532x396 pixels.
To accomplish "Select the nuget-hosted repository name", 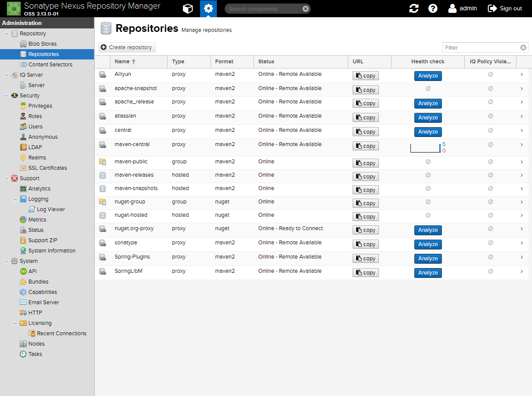I will tap(131, 215).
